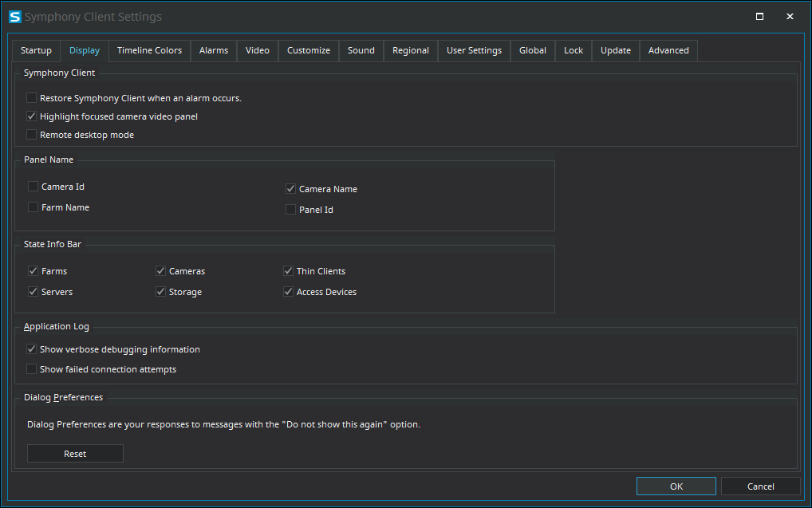
Task: Click the Reset dialog preferences button
Action: coord(75,453)
